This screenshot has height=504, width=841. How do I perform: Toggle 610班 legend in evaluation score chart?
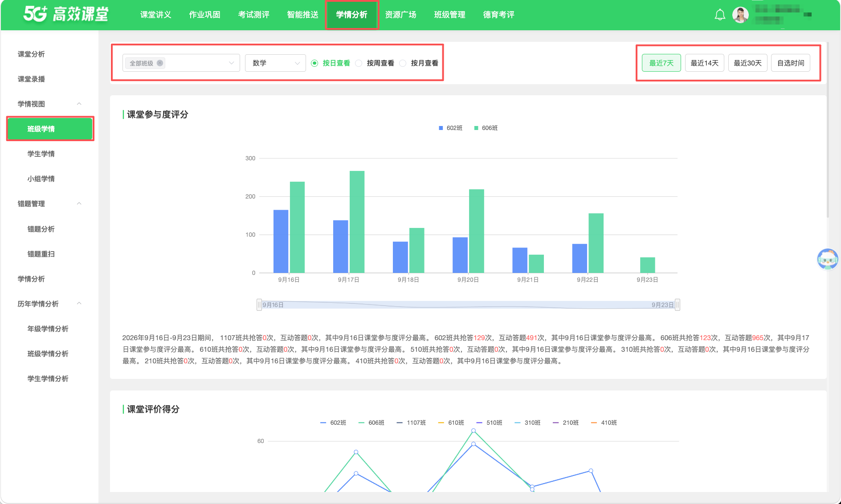pos(451,423)
